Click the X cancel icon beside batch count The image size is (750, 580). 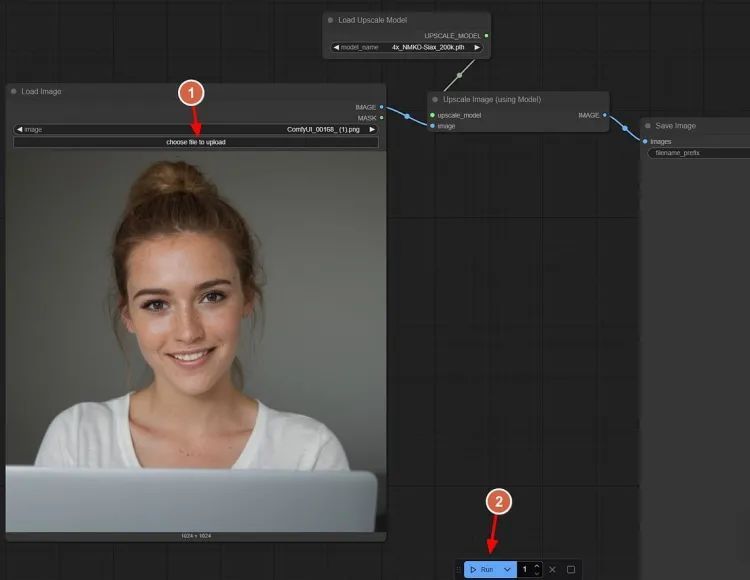click(x=552, y=569)
